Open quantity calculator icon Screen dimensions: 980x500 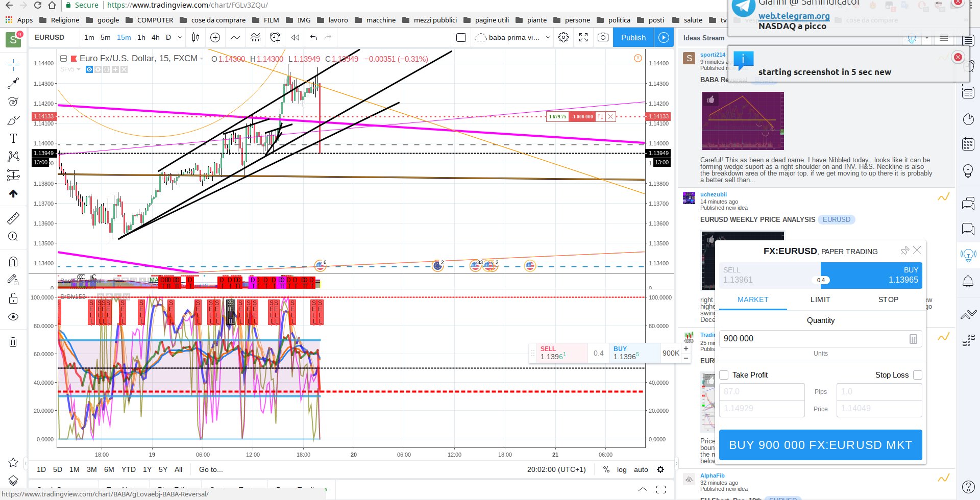(913, 339)
